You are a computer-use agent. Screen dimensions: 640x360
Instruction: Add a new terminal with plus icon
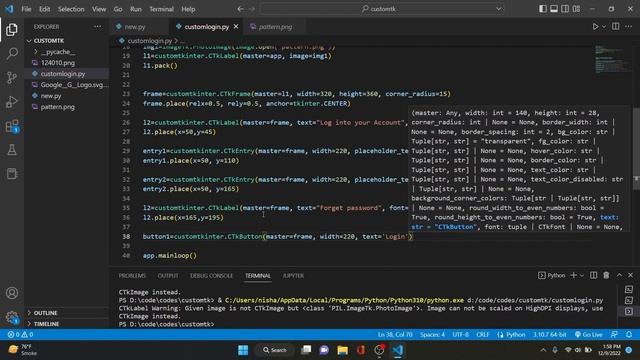click(573, 276)
